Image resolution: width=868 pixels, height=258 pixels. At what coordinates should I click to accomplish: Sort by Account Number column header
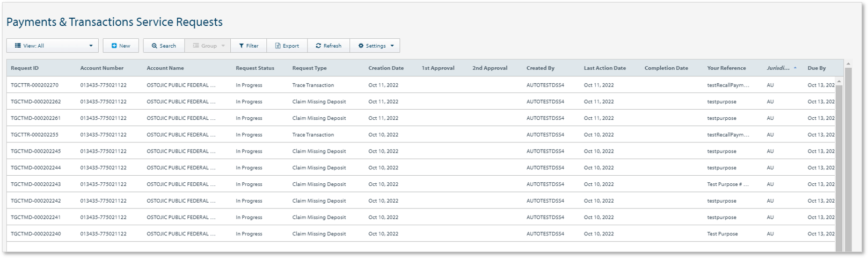pos(102,68)
